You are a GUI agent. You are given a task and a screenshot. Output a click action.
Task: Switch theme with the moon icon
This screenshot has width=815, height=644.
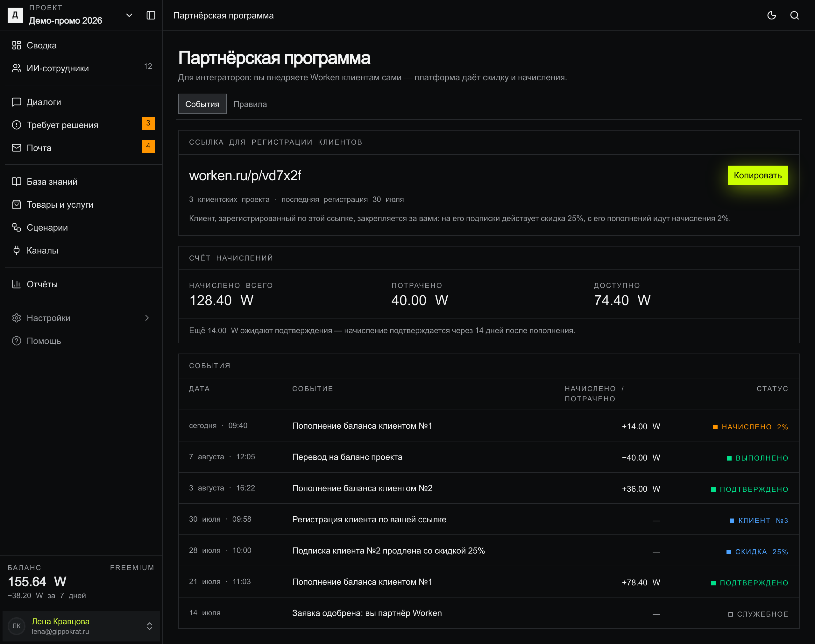click(771, 16)
